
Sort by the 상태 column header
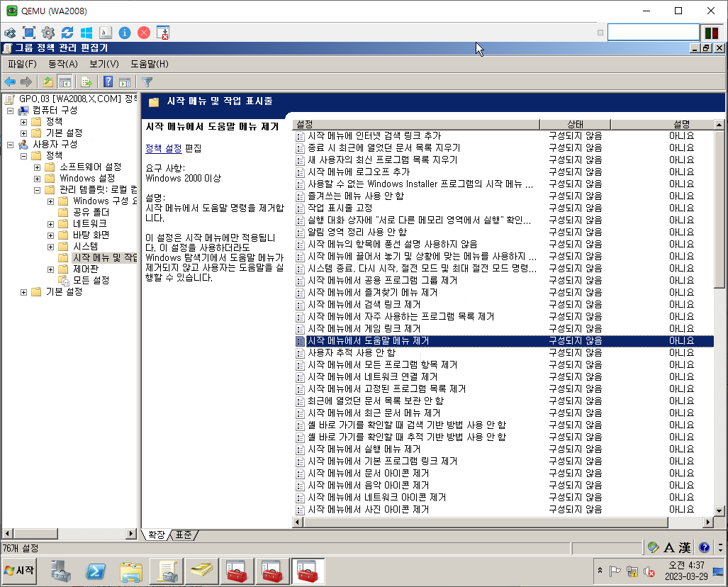point(576,125)
